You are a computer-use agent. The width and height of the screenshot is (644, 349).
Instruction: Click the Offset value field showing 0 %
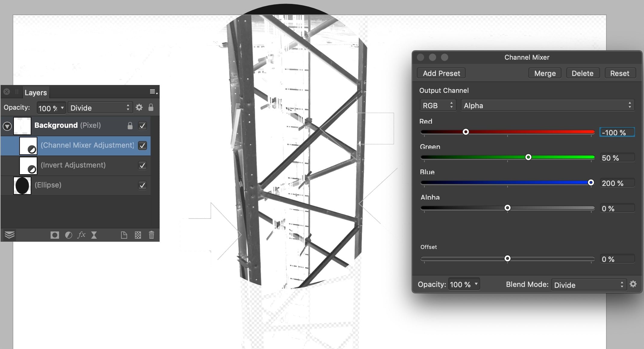click(617, 259)
